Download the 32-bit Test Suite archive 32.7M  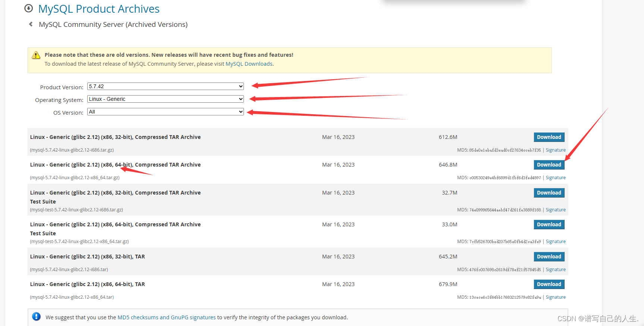(x=549, y=193)
